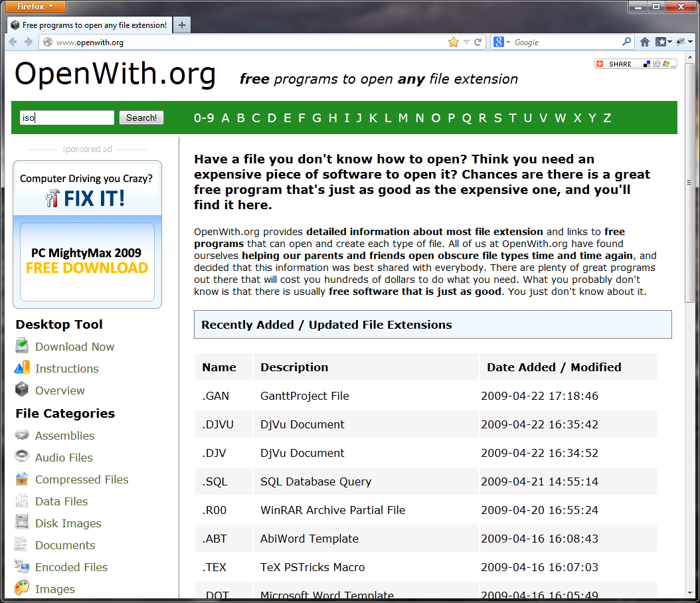
Task: Click the Firefox home icon
Action: pyautogui.click(x=644, y=42)
